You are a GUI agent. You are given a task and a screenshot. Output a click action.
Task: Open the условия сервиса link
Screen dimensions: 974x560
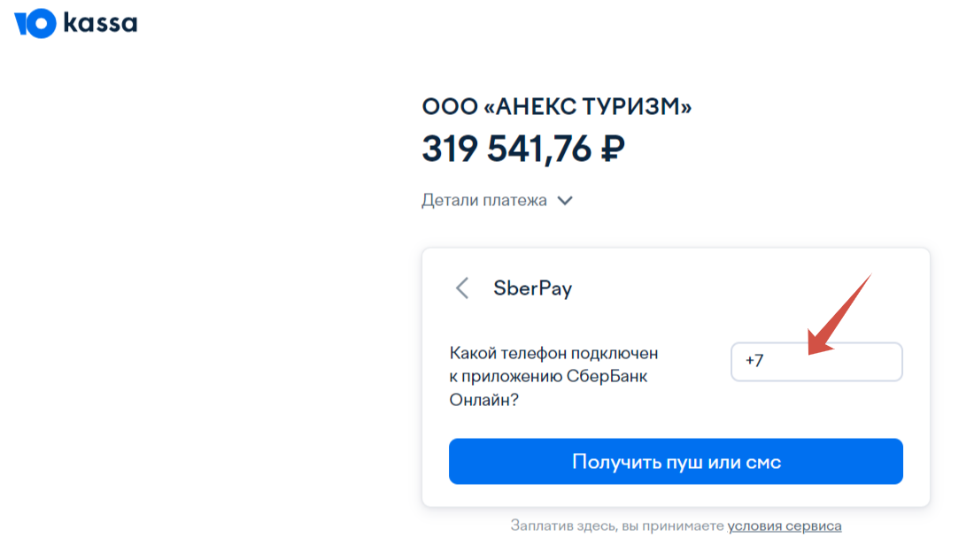785,526
